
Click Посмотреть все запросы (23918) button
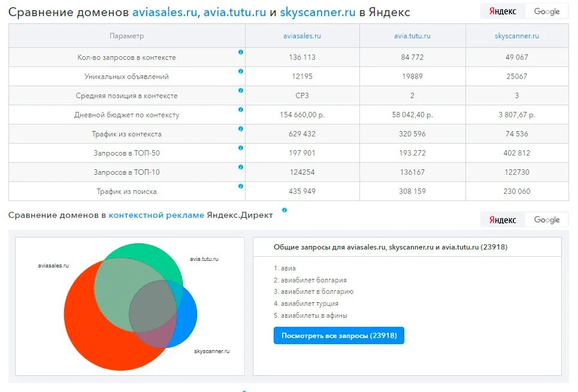[339, 336]
